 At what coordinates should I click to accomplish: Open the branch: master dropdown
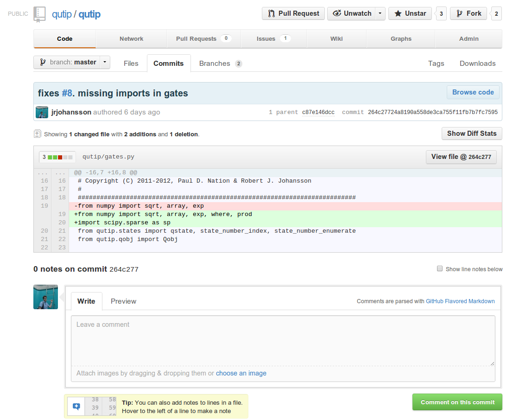[x=72, y=62]
